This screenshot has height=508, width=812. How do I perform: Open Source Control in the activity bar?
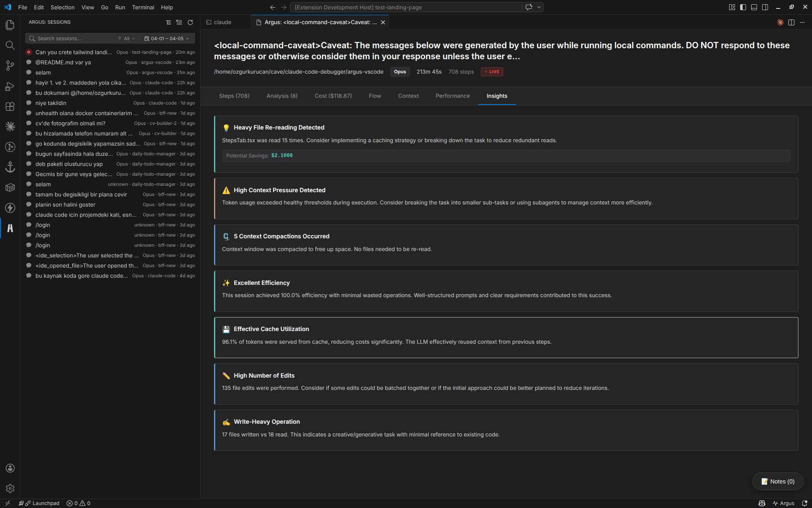point(10,66)
